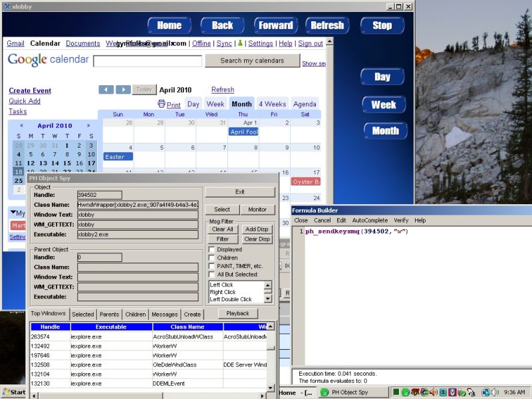The height and width of the screenshot is (399, 532).
Task: Click the volume speaker tray icon near clock
Action: 495,392
